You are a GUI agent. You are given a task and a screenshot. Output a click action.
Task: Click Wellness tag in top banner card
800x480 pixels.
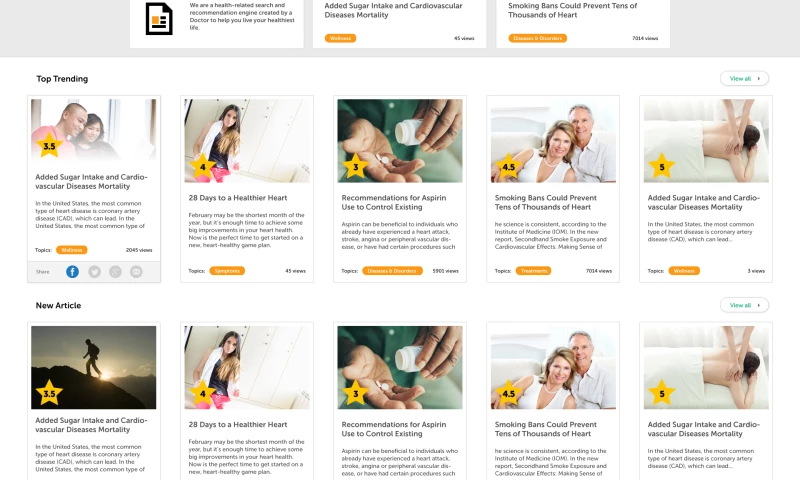point(340,38)
